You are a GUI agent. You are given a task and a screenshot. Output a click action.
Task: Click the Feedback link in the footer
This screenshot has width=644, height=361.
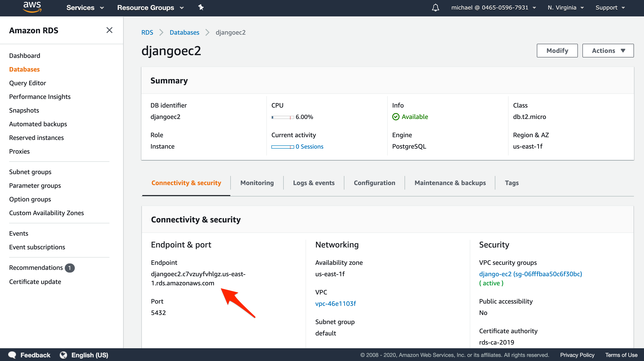tap(35, 355)
